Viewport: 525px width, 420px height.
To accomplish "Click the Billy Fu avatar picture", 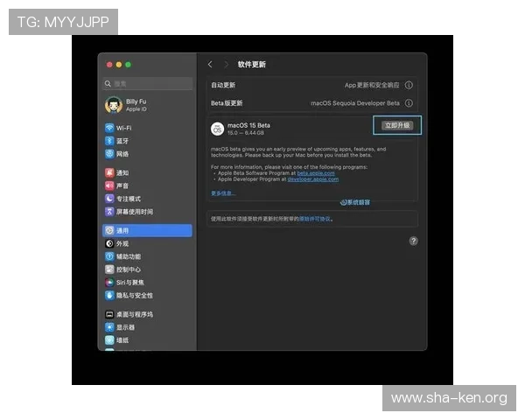I will (114, 105).
